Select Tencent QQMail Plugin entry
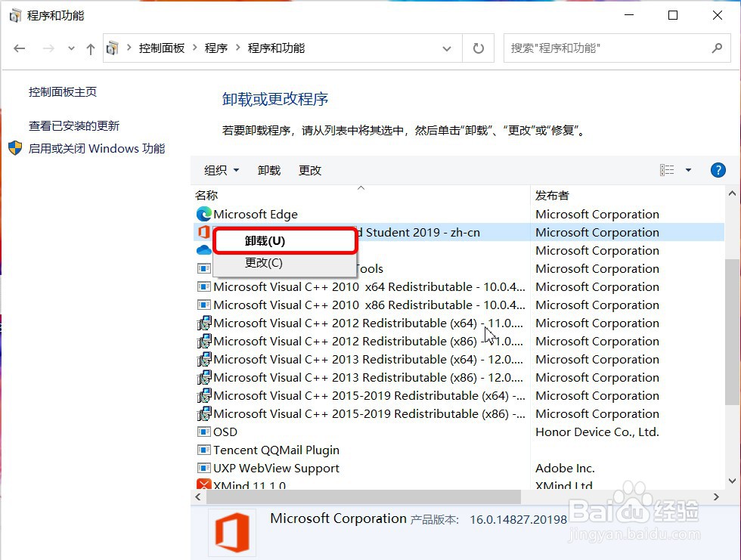This screenshot has width=741, height=560. pyautogui.click(x=276, y=450)
